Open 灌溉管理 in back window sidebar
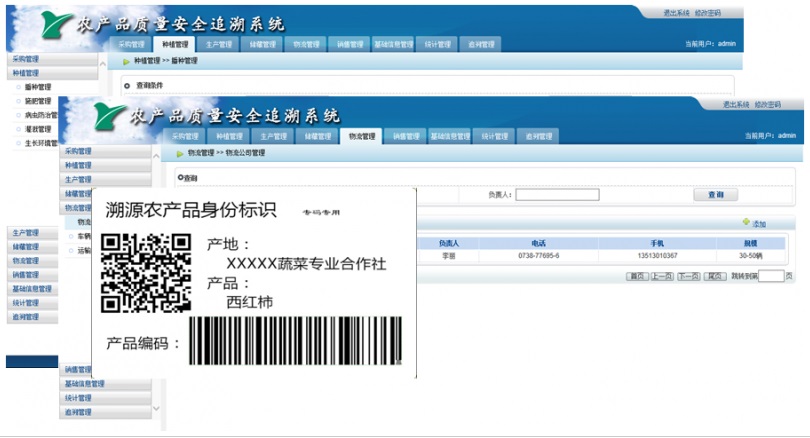 click(x=38, y=129)
